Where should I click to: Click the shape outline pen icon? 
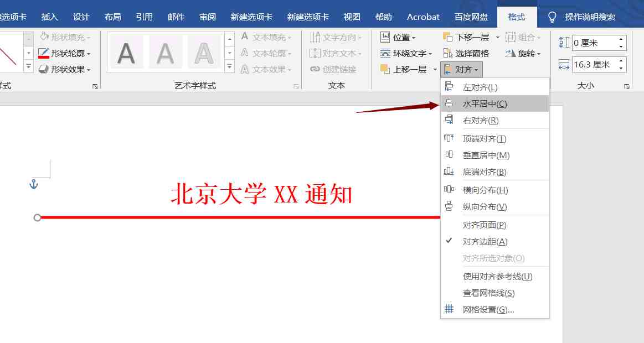click(x=44, y=53)
